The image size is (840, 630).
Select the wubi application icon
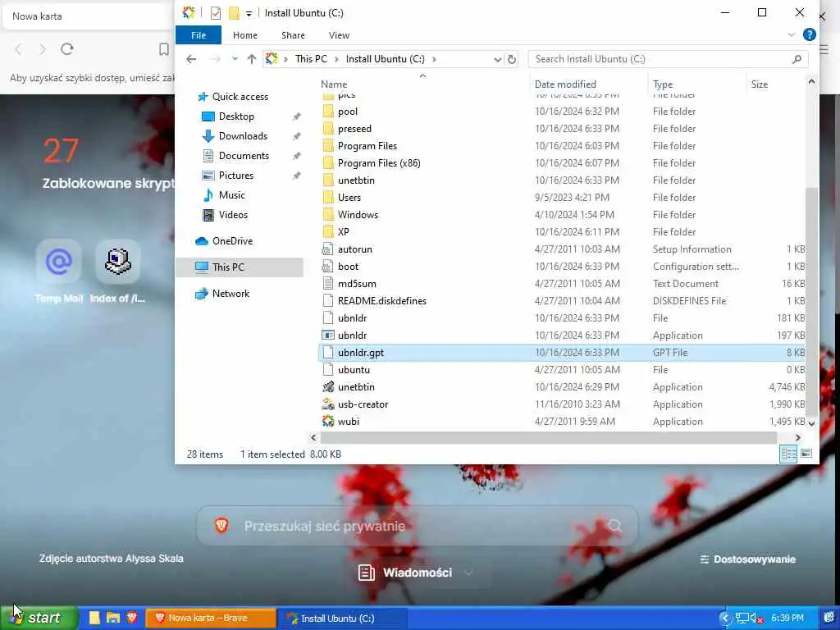click(328, 422)
